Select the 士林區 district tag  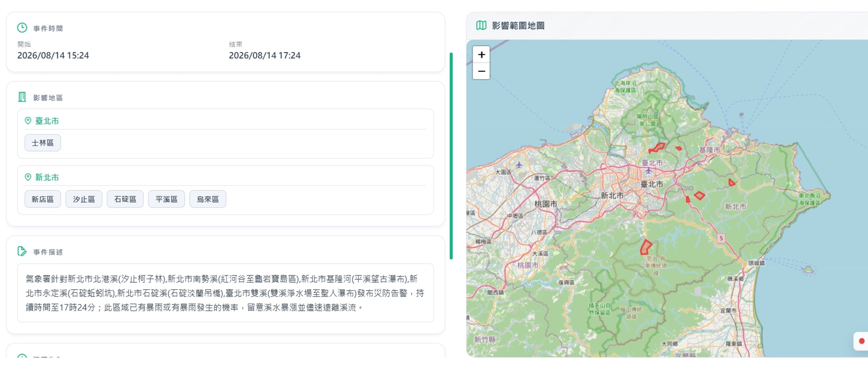coord(43,143)
